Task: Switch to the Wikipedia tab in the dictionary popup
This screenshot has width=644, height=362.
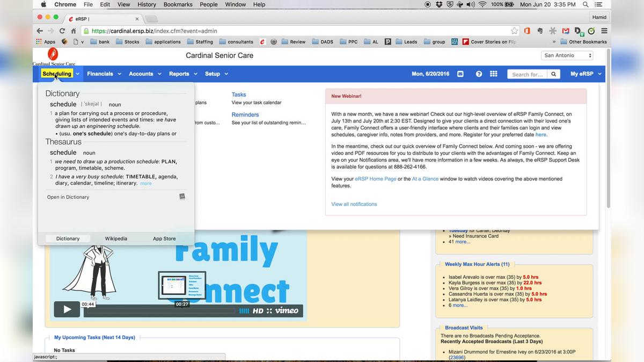Action: pos(116,238)
